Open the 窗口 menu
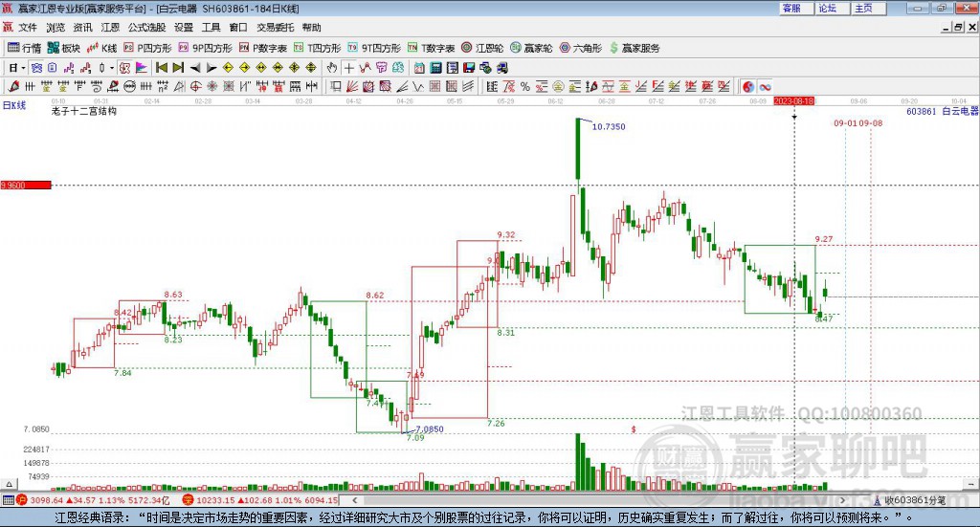Viewport: 980px width, 527px height. coord(238,28)
